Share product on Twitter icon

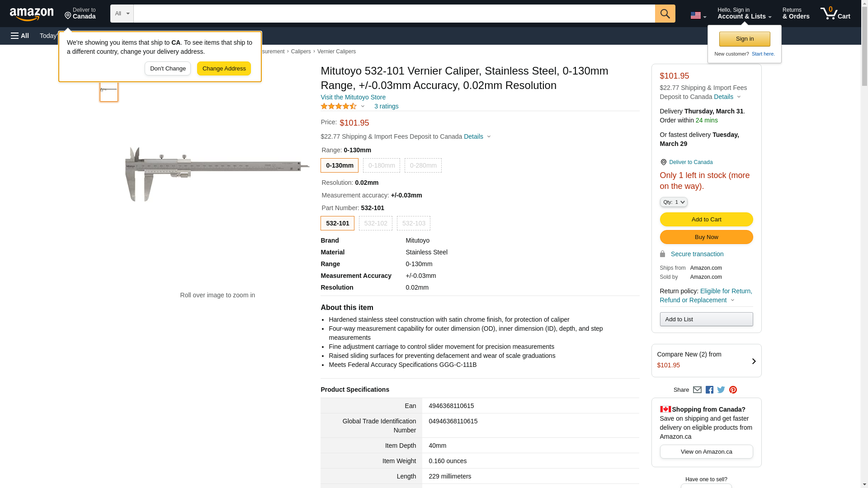721,390
